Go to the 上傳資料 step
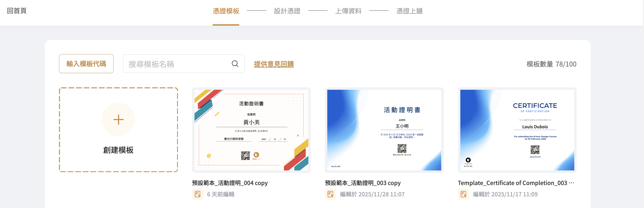 (x=348, y=11)
